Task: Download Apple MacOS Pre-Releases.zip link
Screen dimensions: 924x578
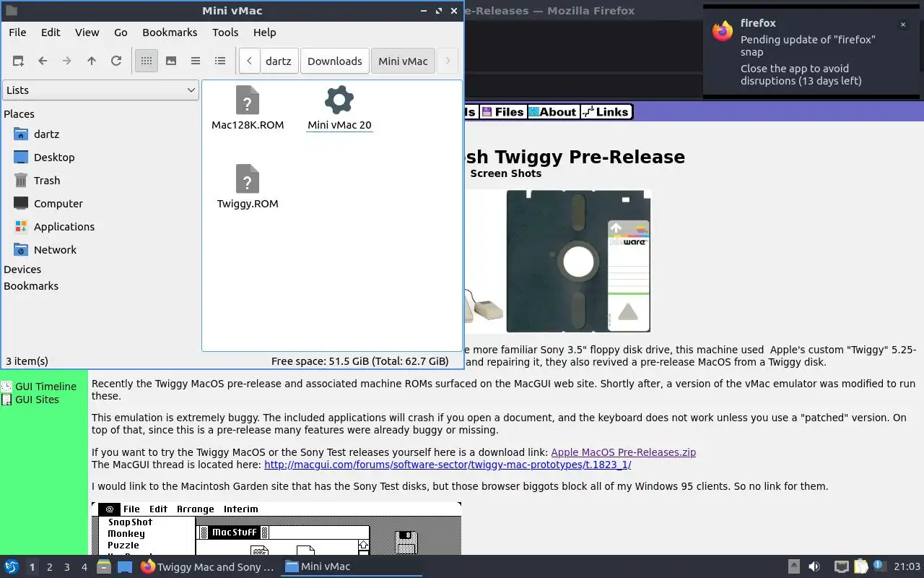Action: coord(623,452)
